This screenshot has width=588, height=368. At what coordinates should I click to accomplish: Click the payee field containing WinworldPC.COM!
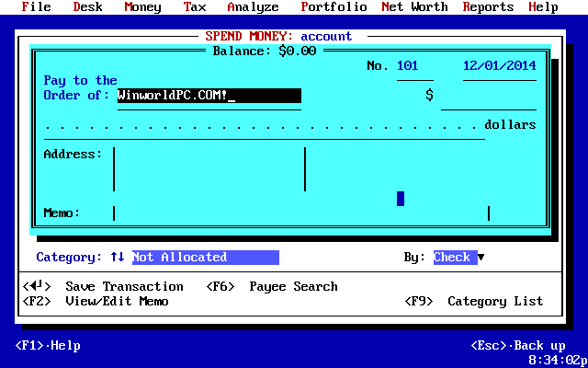click(209, 96)
